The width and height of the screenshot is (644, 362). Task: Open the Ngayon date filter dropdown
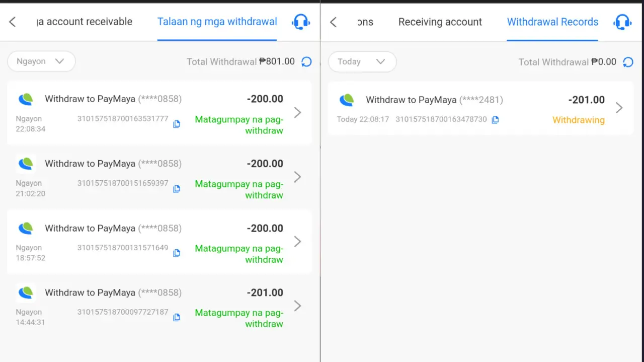pyautogui.click(x=41, y=61)
